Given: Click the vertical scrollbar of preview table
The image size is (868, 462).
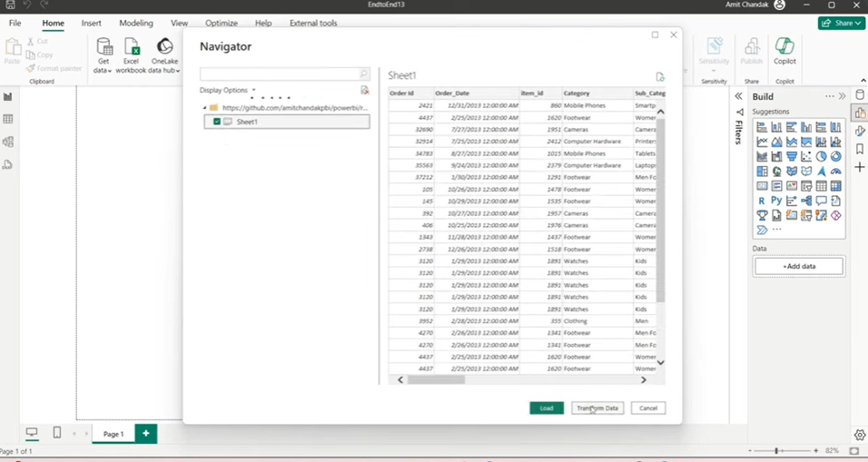Looking at the screenshot, I should pos(660,211).
